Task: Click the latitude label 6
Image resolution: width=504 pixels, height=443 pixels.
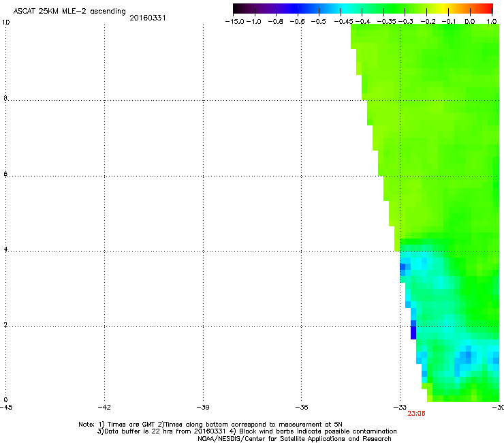Action: pos(5,174)
